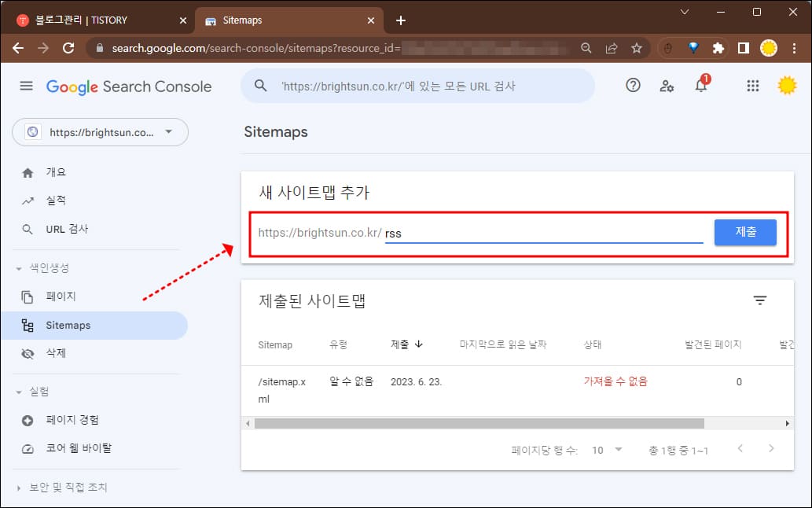Open Chrome three-dot menu
Image resolution: width=812 pixels, height=508 pixels.
pyautogui.click(x=794, y=48)
